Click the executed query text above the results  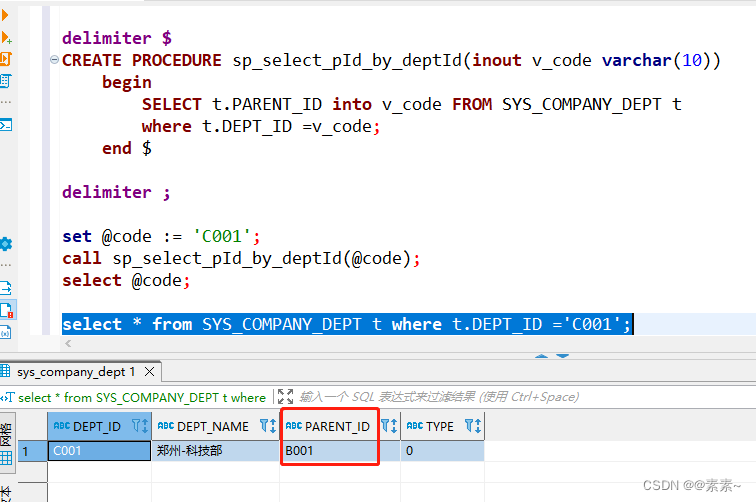click(142, 397)
